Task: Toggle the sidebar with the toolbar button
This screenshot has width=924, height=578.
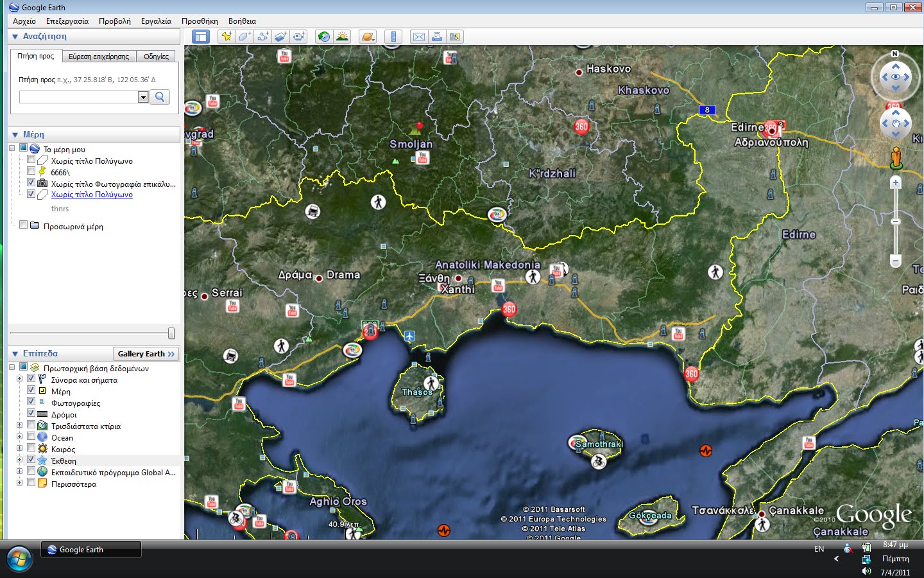Action: pos(201,37)
